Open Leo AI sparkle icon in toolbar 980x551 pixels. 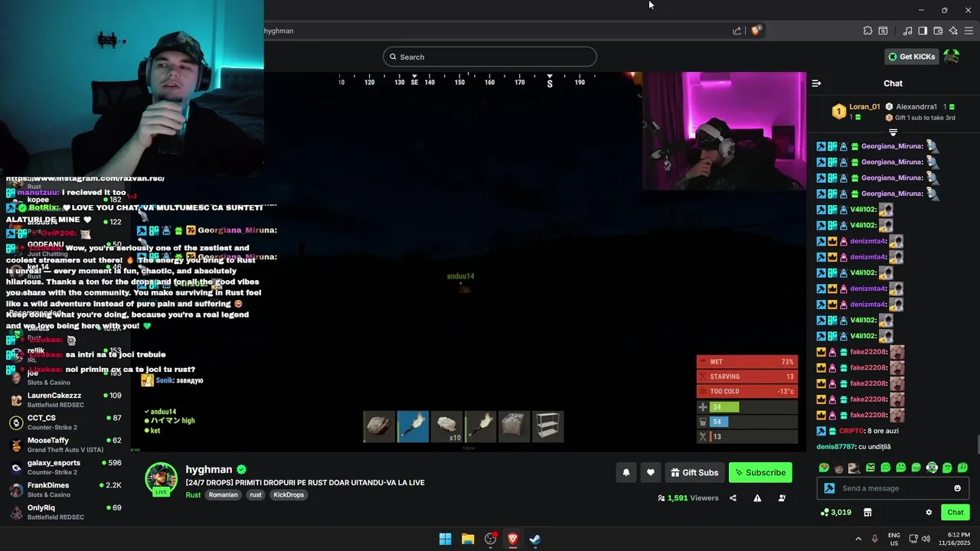point(953,31)
